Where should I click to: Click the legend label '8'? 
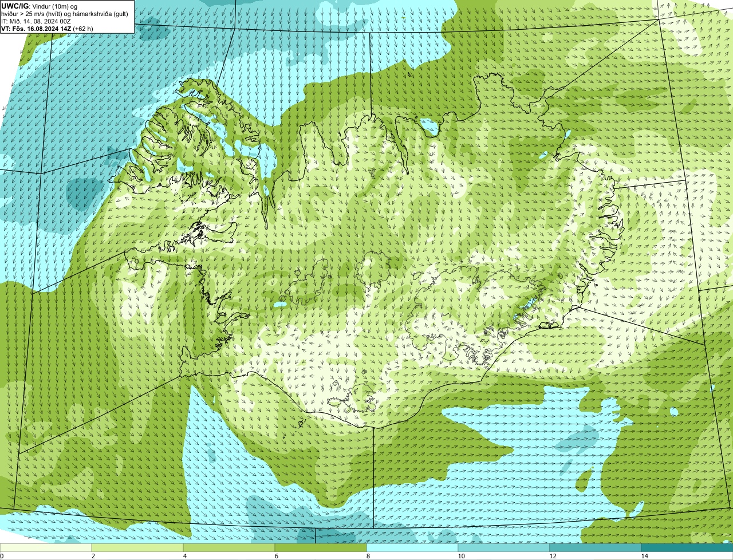(367, 556)
